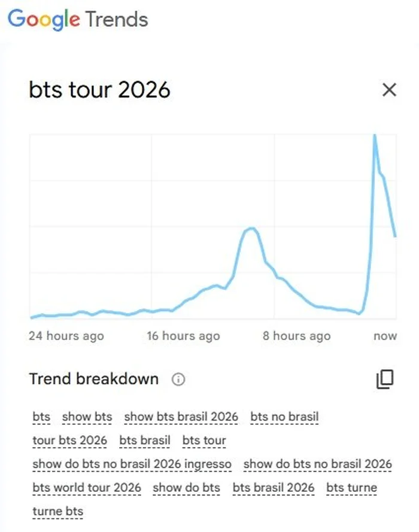419x532 pixels.
Task: Open the Trend breakdown info tooltip
Action: click(x=178, y=379)
